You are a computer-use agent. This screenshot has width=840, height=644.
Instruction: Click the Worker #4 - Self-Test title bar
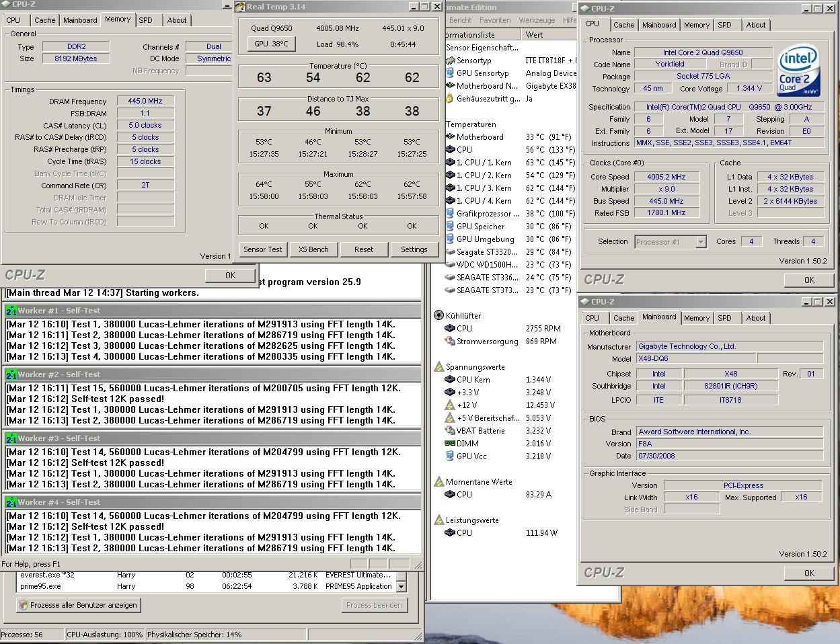click(x=212, y=502)
